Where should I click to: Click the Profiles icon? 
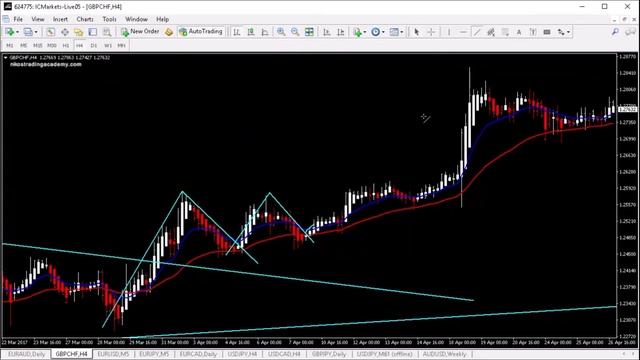28,32
